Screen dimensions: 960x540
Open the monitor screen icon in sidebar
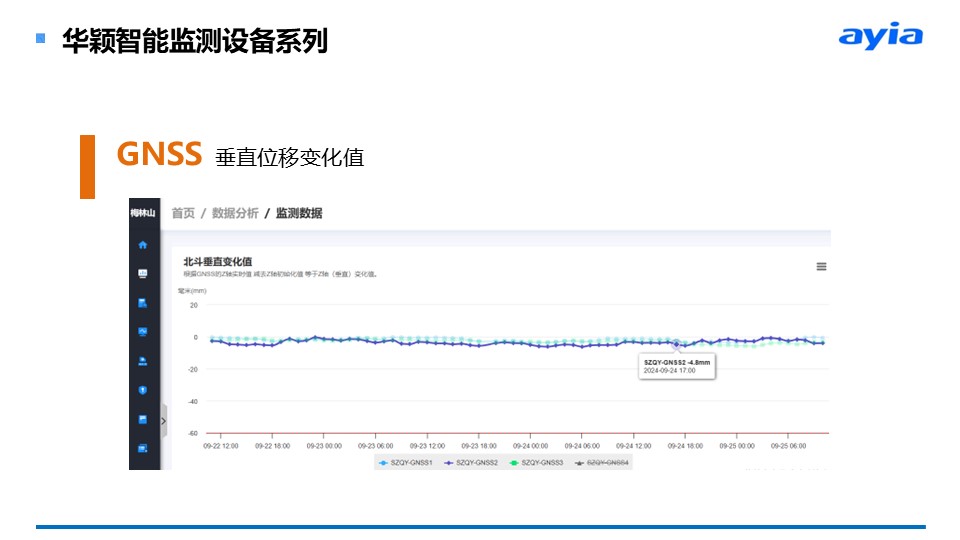[142, 273]
